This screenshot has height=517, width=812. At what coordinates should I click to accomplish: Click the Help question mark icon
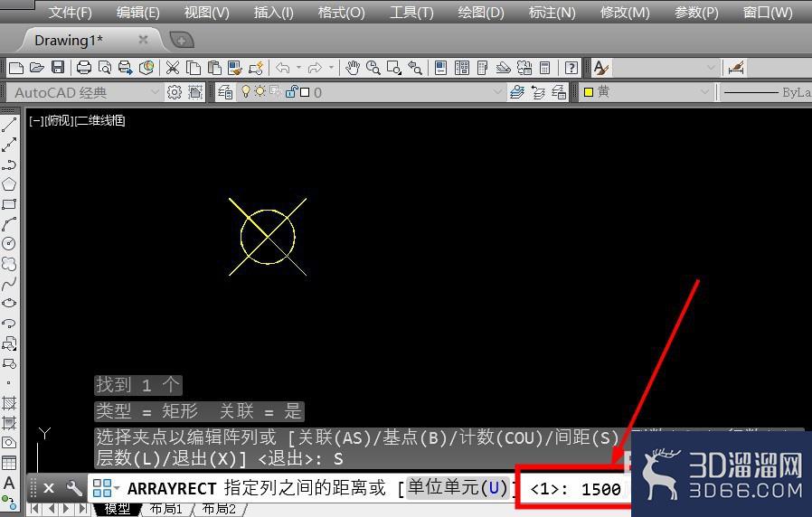(571, 68)
